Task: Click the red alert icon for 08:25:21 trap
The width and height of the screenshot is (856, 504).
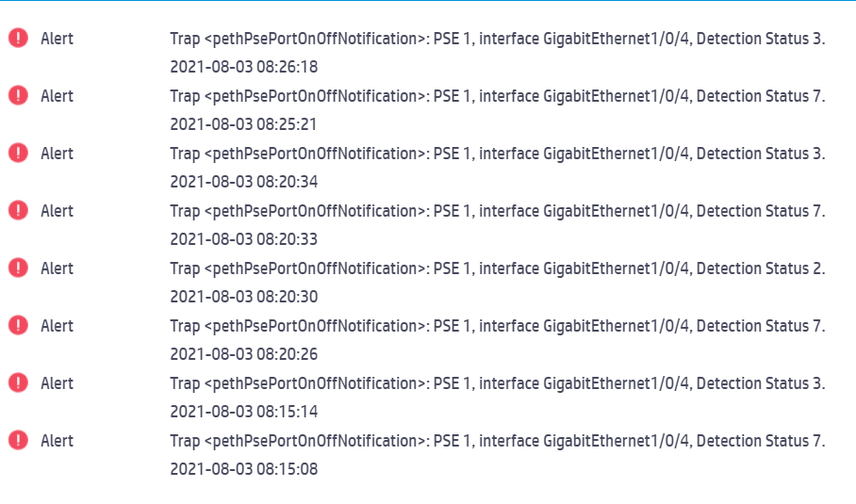Action: 18,96
